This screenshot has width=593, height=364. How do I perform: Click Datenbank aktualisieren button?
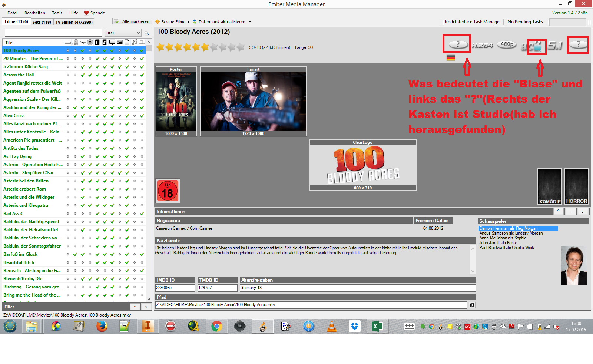coord(219,22)
